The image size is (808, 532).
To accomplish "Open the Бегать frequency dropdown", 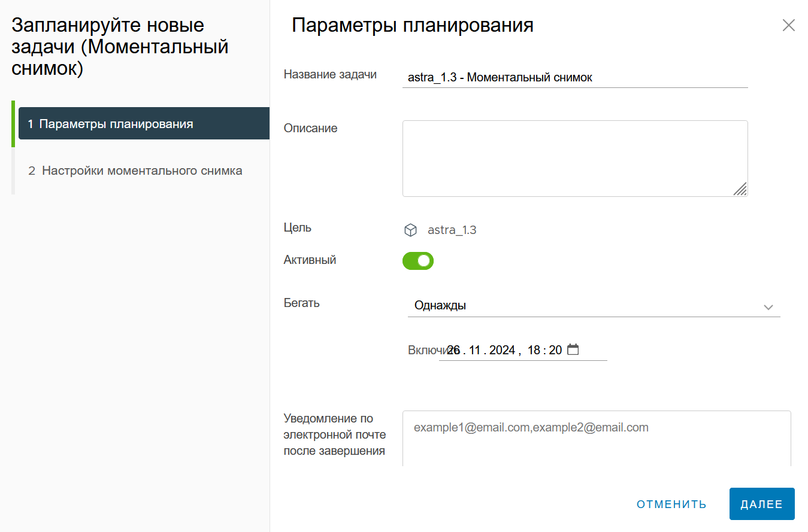I will click(x=594, y=306).
